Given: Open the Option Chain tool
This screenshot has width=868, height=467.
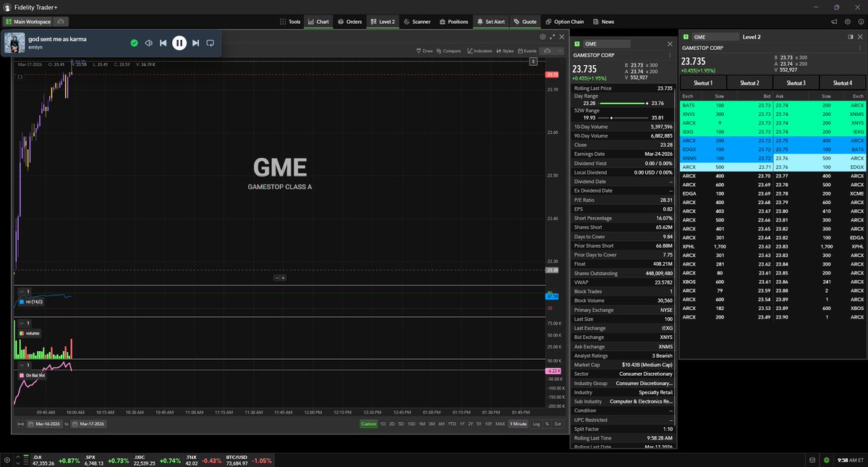Looking at the screenshot, I should point(565,22).
